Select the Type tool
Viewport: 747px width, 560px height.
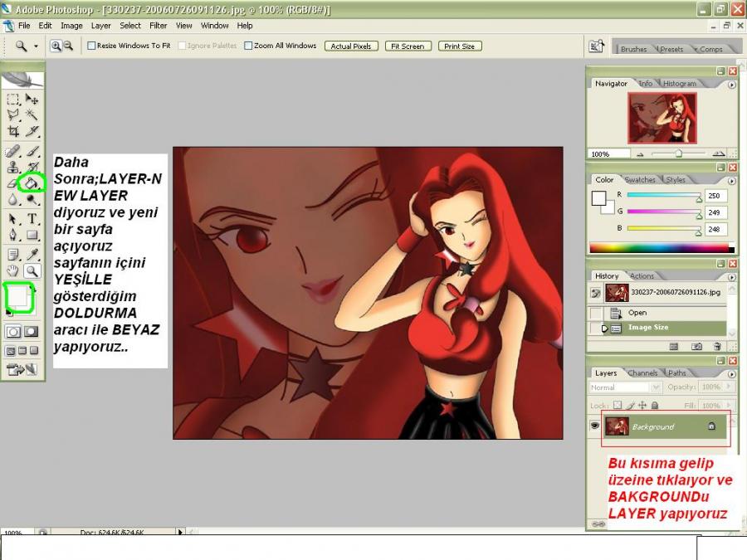(x=32, y=219)
